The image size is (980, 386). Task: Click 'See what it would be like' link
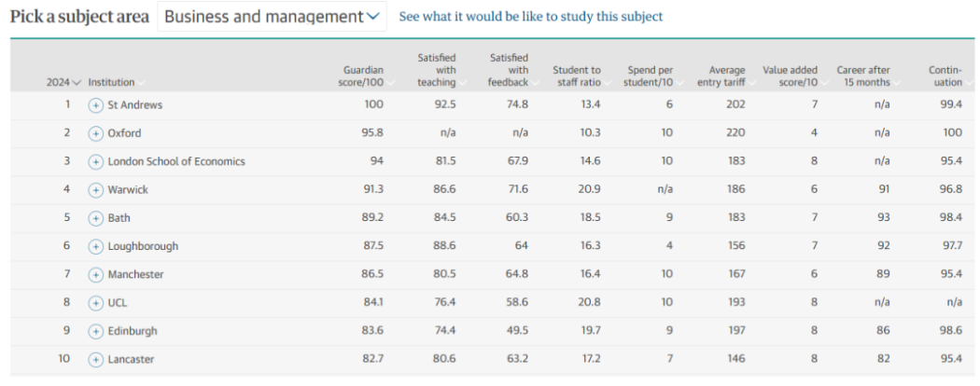[530, 17]
